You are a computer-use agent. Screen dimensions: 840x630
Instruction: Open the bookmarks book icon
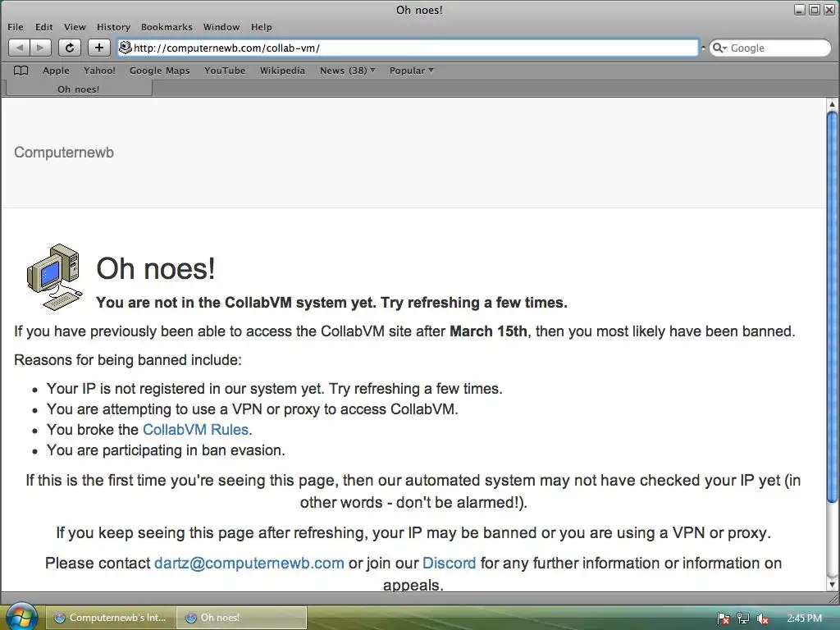21,71
